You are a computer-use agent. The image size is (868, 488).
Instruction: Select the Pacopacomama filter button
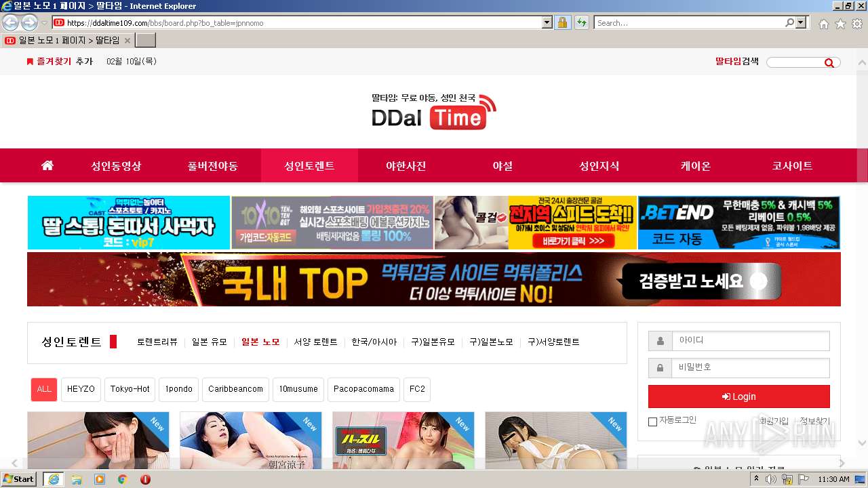(x=363, y=389)
